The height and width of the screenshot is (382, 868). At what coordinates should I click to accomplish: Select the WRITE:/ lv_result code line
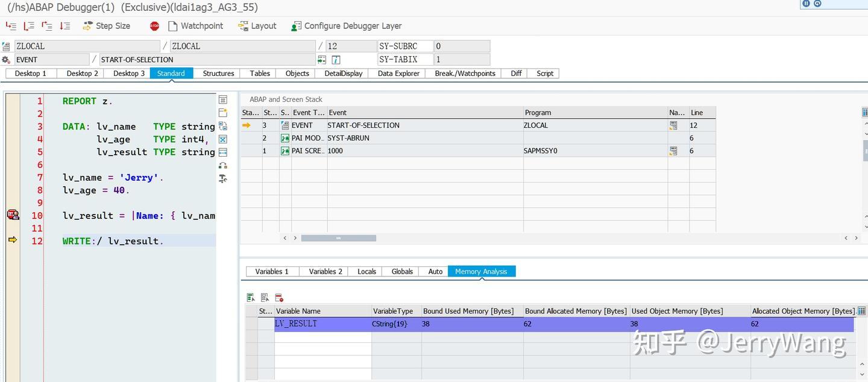point(113,241)
